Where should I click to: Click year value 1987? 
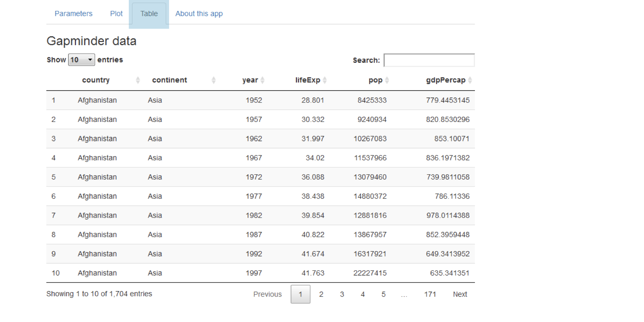pyautogui.click(x=254, y=235)
